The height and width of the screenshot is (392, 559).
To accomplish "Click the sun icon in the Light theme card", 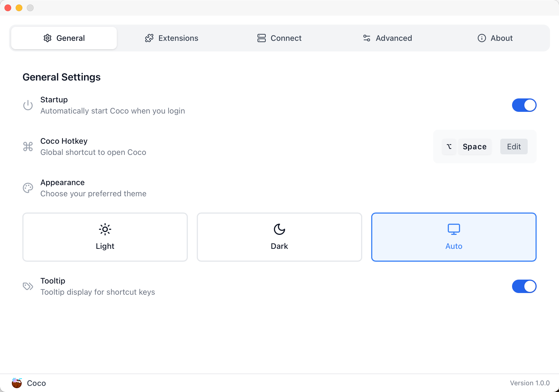I will pos(105,229).
